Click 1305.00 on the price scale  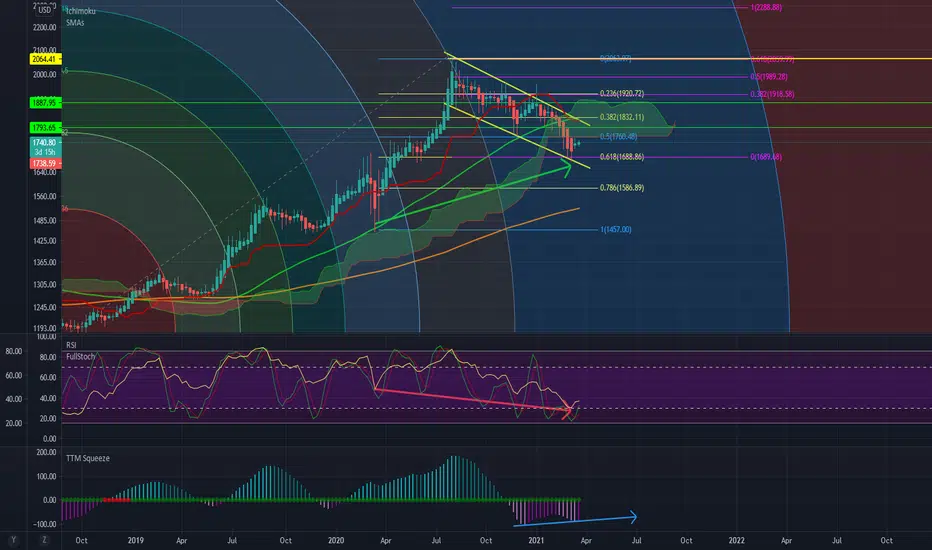click(45, 285)
